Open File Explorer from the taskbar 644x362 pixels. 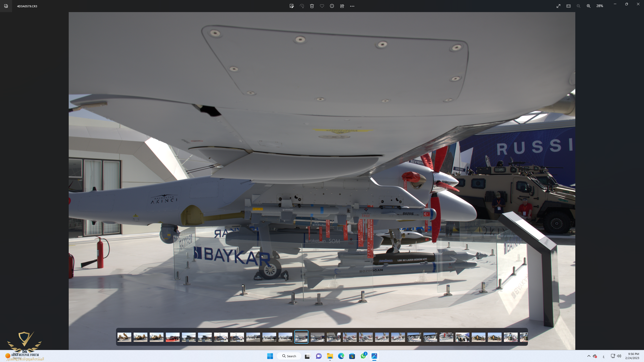point(330,356)
